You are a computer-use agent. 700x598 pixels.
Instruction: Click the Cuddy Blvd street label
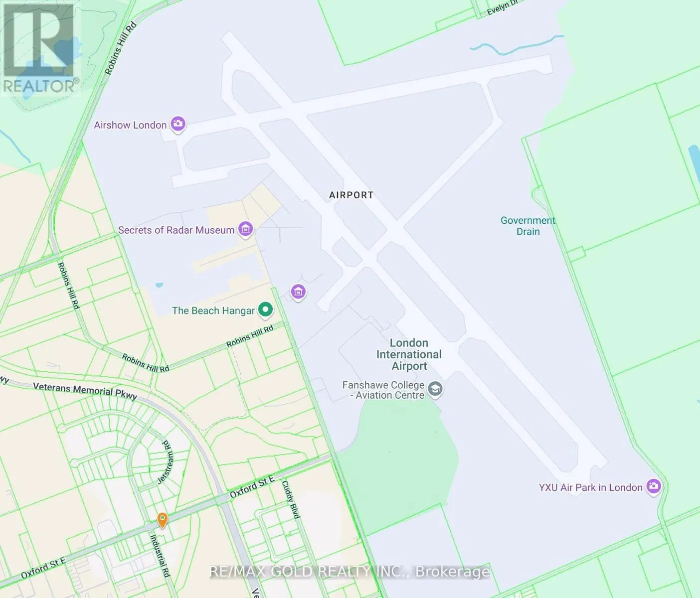(290, 499)
